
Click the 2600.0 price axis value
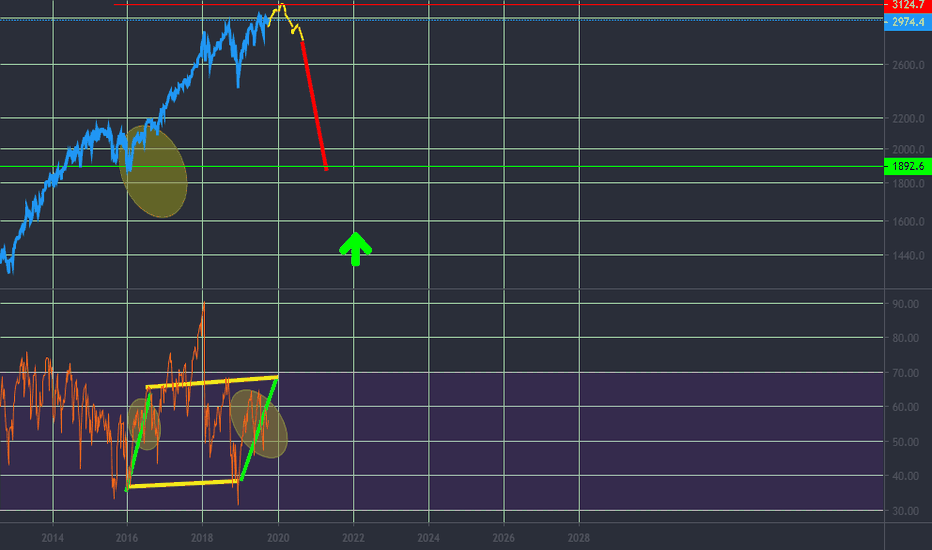[x=908, y=65]
